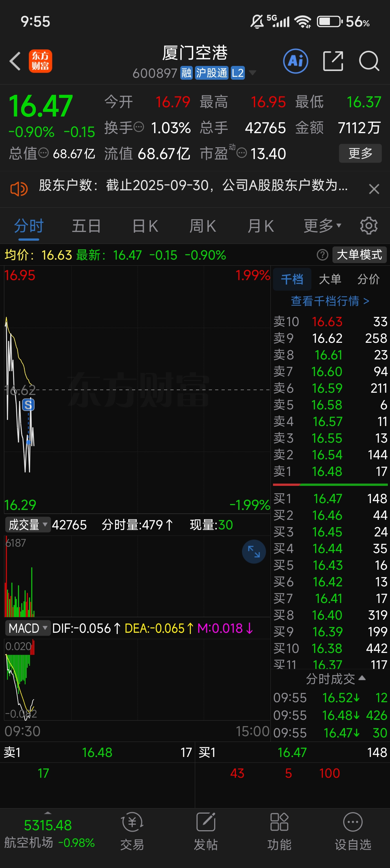Tap 买1 order book row 16.47
The width and height of the screenshot is (390, 868).
tap(330, 499)
